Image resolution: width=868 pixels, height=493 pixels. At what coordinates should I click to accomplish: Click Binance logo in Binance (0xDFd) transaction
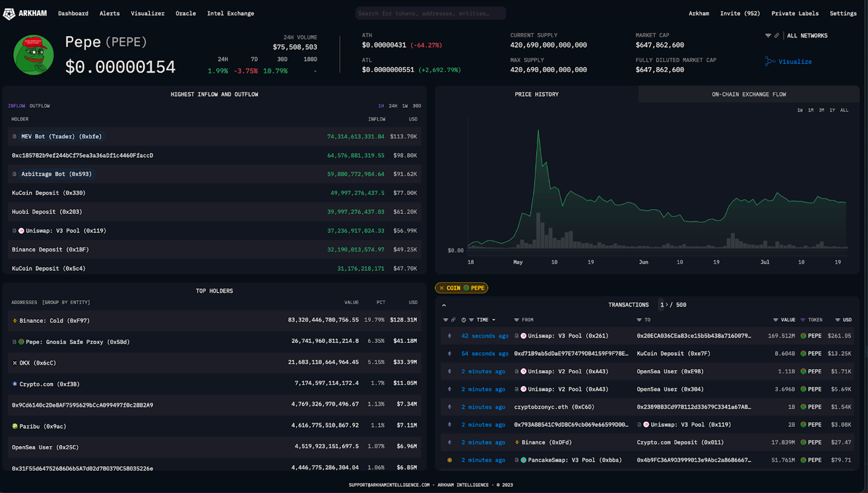(x=517, y=443)
